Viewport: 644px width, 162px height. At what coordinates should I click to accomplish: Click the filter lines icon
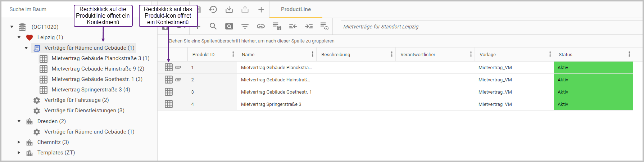tap(245, 26)
